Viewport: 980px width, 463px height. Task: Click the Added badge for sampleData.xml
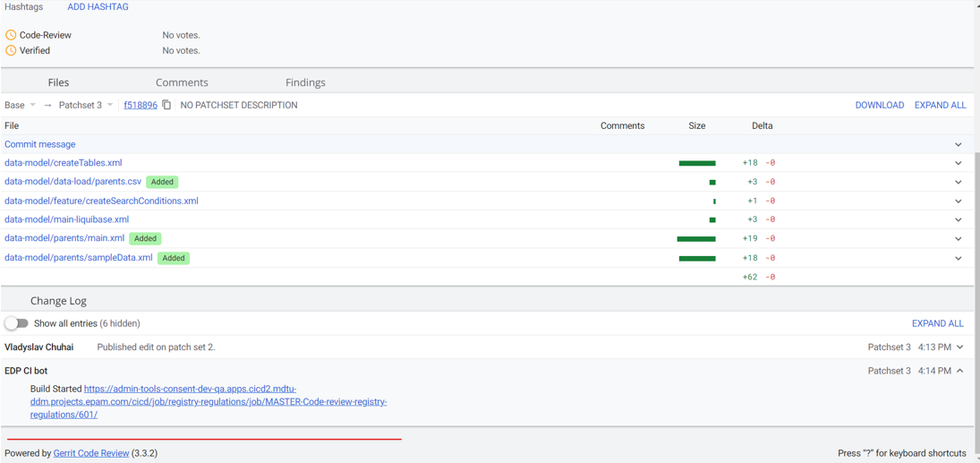174,258
